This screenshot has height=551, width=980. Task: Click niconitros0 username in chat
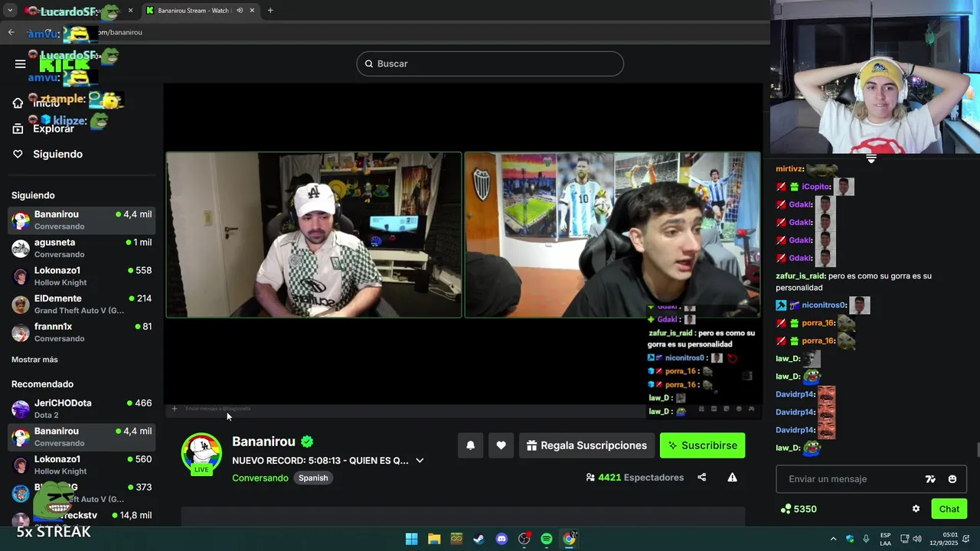[824, 305]
